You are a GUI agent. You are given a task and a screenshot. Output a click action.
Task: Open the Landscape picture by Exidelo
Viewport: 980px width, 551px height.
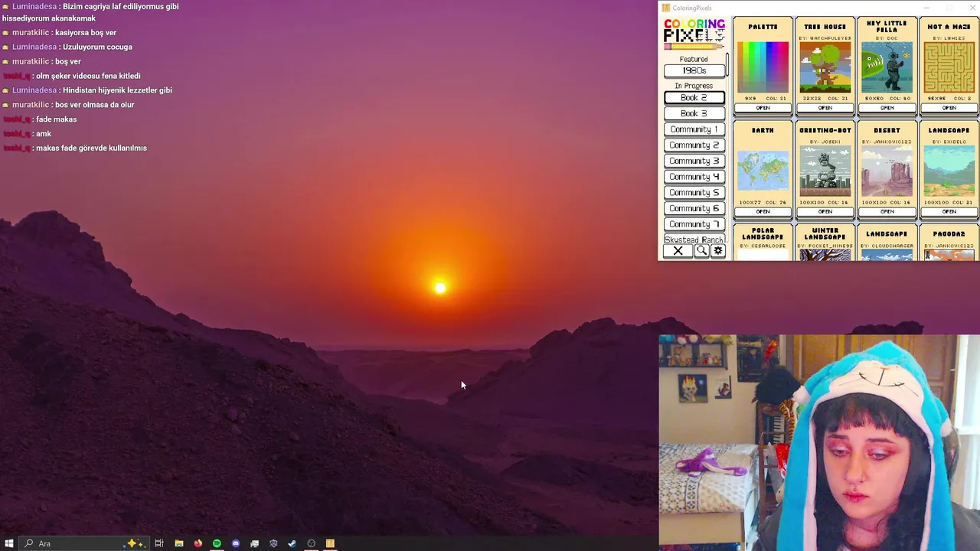point(949,211)
